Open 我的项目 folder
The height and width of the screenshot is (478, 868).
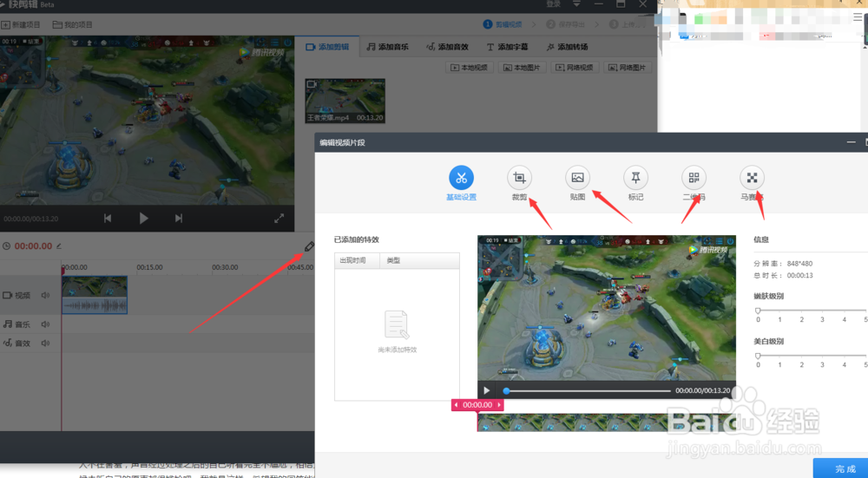click(73, 25)
